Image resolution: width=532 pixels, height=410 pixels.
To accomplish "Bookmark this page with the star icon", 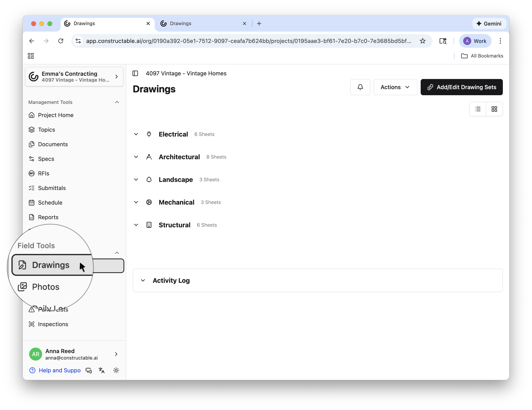I will (423, 41).
